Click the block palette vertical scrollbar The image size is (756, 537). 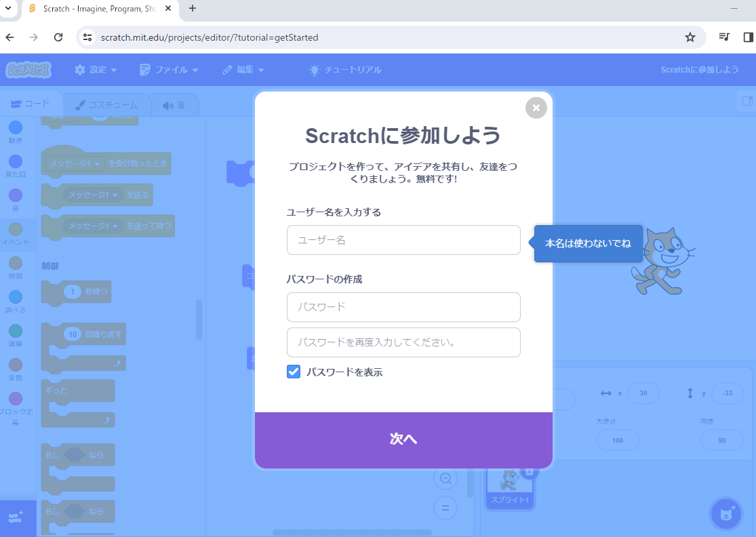199,319
